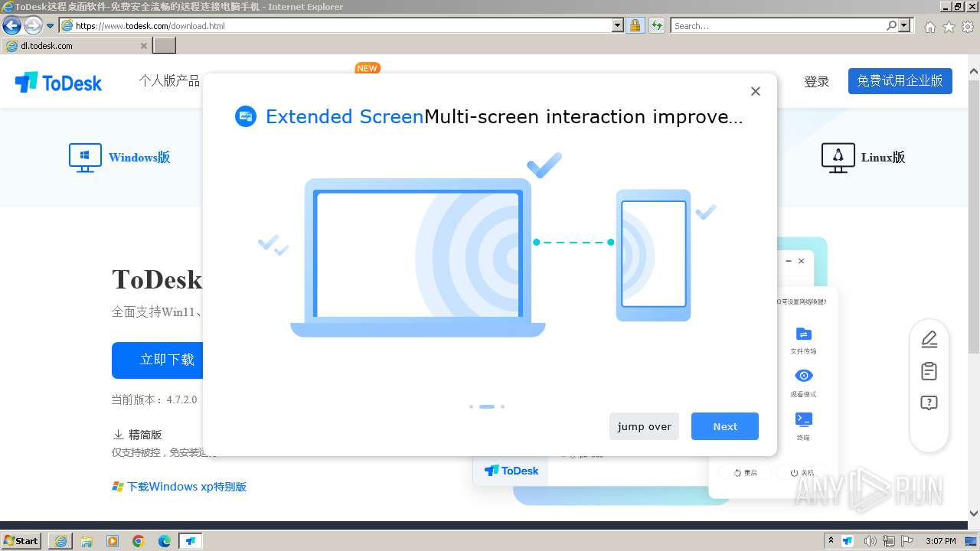Screen dimensions: 980x551
Task: Click the browser Search box
Action: 777,25
